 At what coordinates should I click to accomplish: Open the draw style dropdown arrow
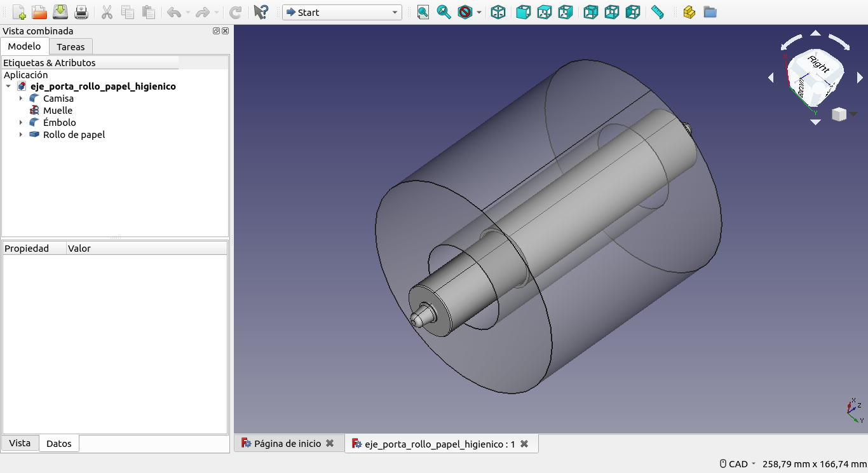coord(479,12)
